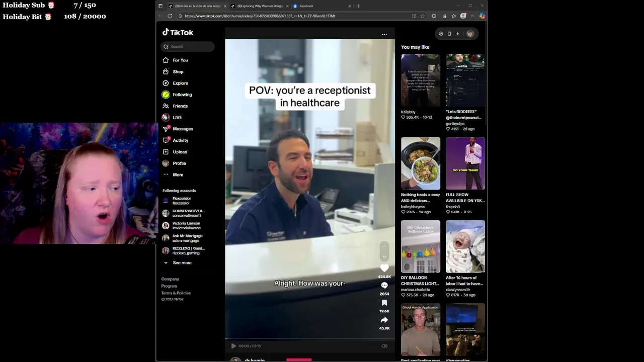Open RIZZLEXO Gaming account
644x362 pixels.
pyautogui.click(x=184, y=250)
